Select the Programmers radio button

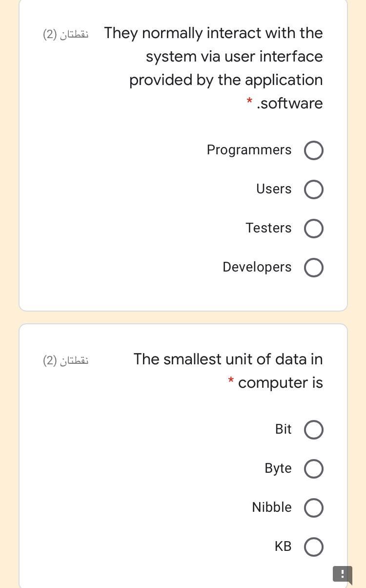314,150
